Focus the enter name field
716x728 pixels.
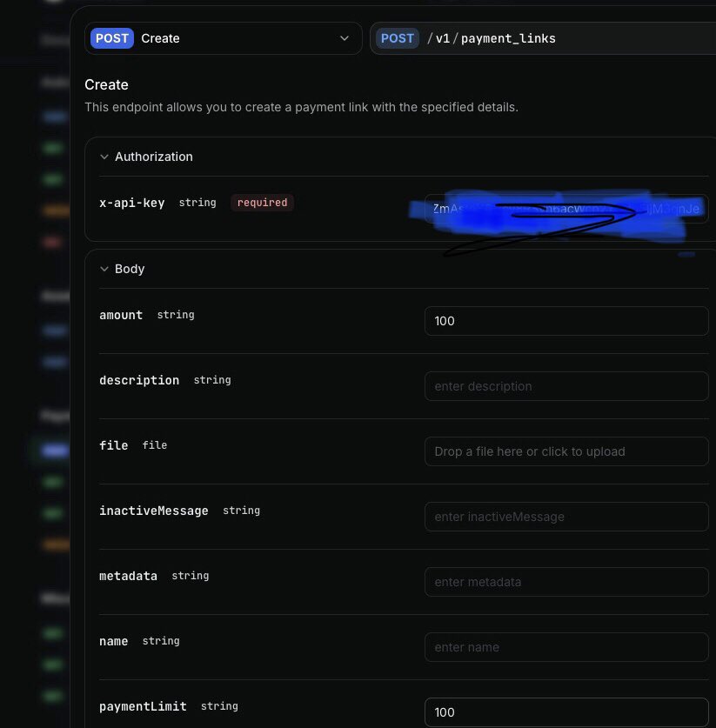tap(566, 647)
